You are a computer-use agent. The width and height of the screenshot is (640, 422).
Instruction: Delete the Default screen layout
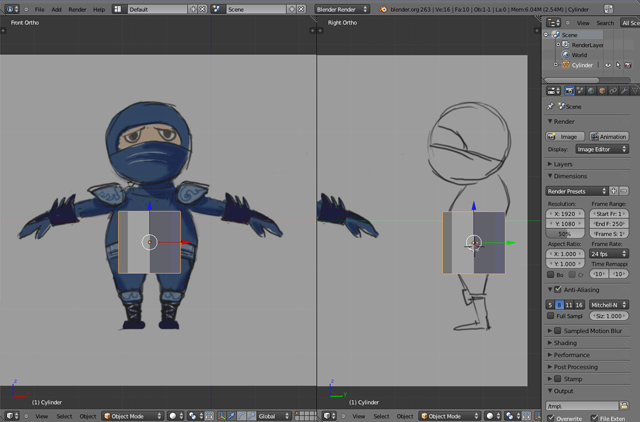(x=202, y=9)
